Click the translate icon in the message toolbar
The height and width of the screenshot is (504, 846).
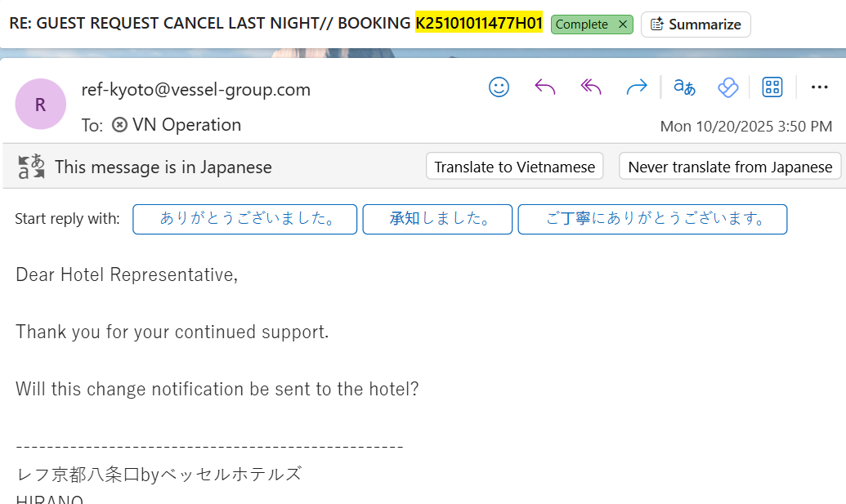coord(684,87)
